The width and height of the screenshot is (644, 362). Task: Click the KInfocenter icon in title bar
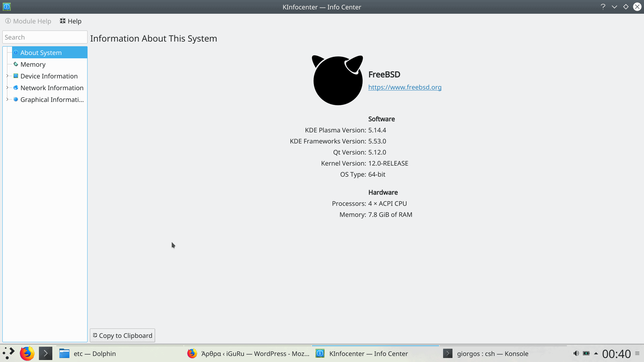[7, 7]
